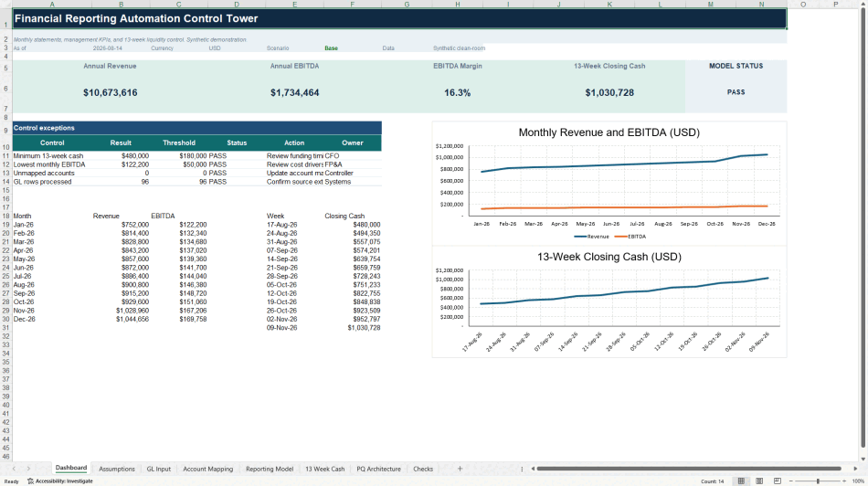Switch to the GL Input tab
Screen dimensions: 868x486
(x=159, y=469)
